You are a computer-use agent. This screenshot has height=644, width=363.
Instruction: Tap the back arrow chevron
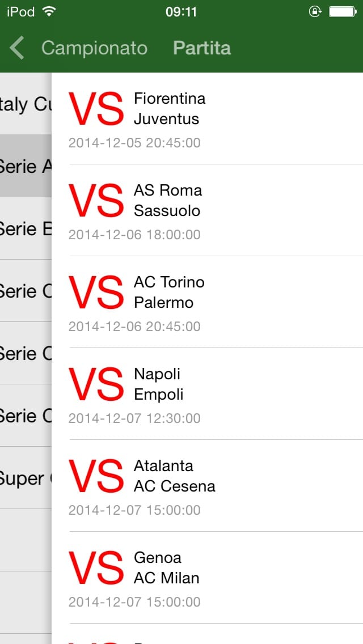[x=18, y=48]
